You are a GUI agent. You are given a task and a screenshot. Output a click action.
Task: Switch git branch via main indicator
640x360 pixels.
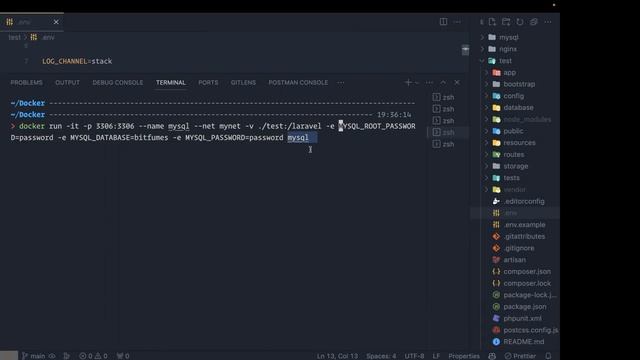(x=33, y=356)
